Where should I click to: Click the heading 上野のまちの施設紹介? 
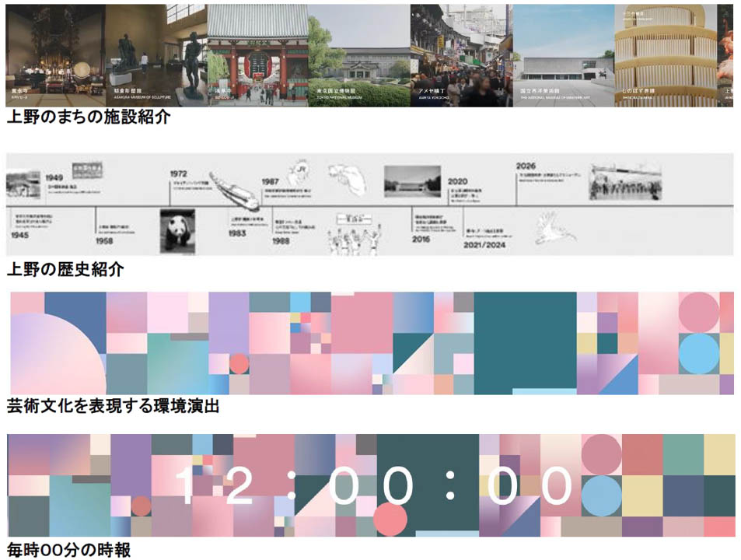click(x=89, y=117)
